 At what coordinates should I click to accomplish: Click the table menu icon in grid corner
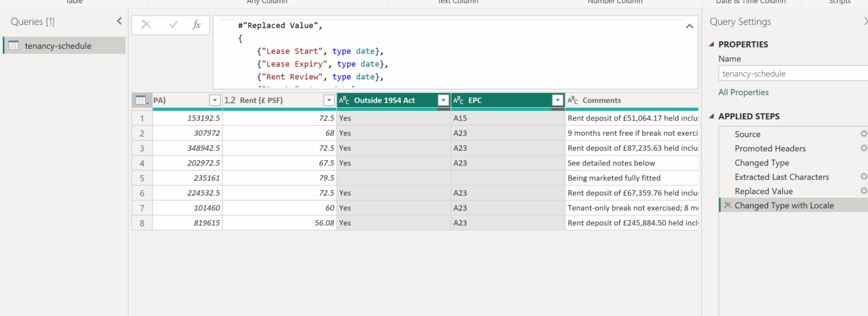coord(141,100)
